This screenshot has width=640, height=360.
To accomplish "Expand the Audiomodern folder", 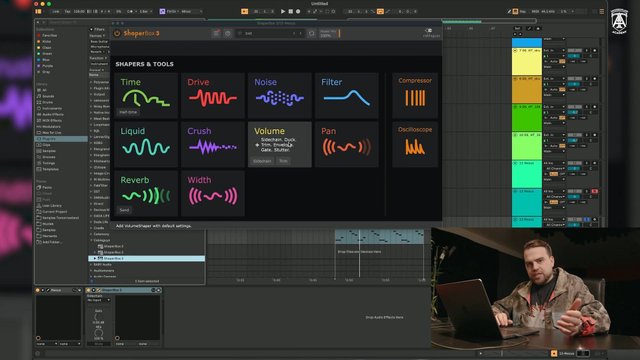I will click(91, 271).
